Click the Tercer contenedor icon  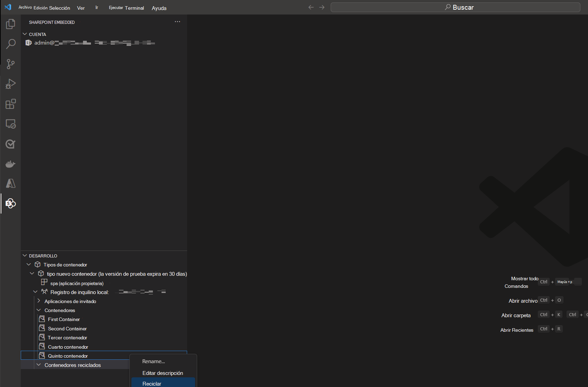(x=42, y=337)
